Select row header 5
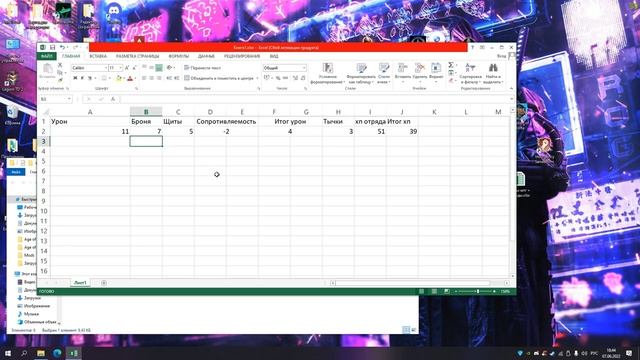Screen dimensions: 640x360 pyautogui.click(x=43, y=161)
